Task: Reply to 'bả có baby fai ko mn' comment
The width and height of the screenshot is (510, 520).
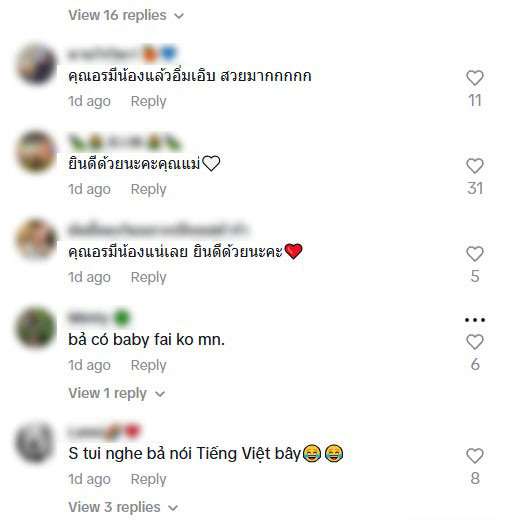Action: (148, 365)
